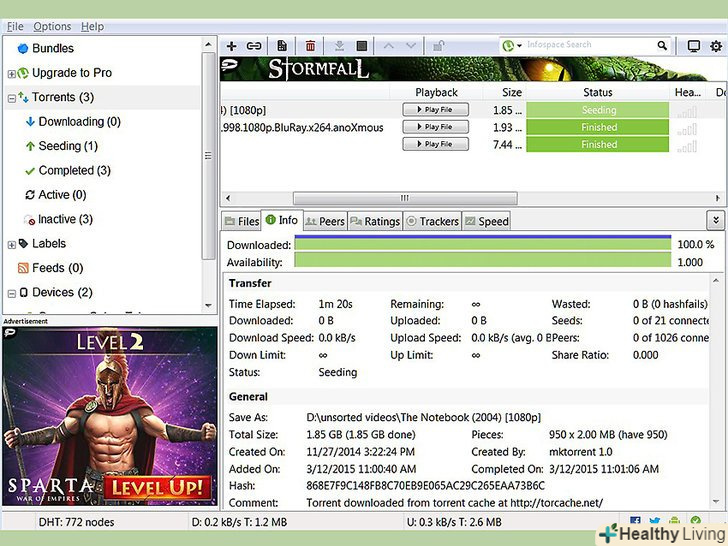728x546 pixels.
Task: Click inside the Infospace Search field
Action: (x=590, y=45)
